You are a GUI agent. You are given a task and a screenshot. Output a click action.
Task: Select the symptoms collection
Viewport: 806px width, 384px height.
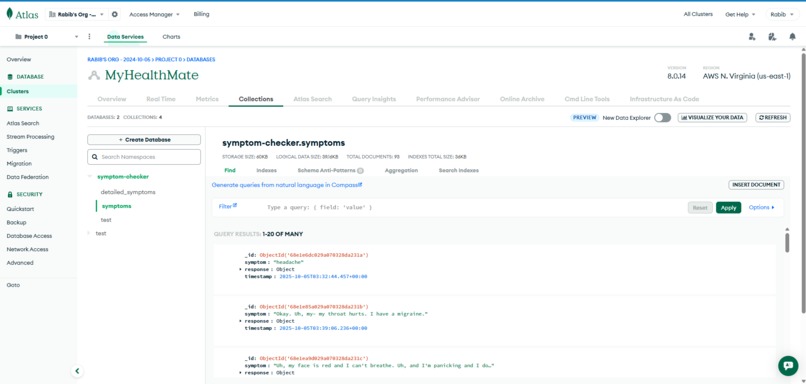[x=117, y=206]
